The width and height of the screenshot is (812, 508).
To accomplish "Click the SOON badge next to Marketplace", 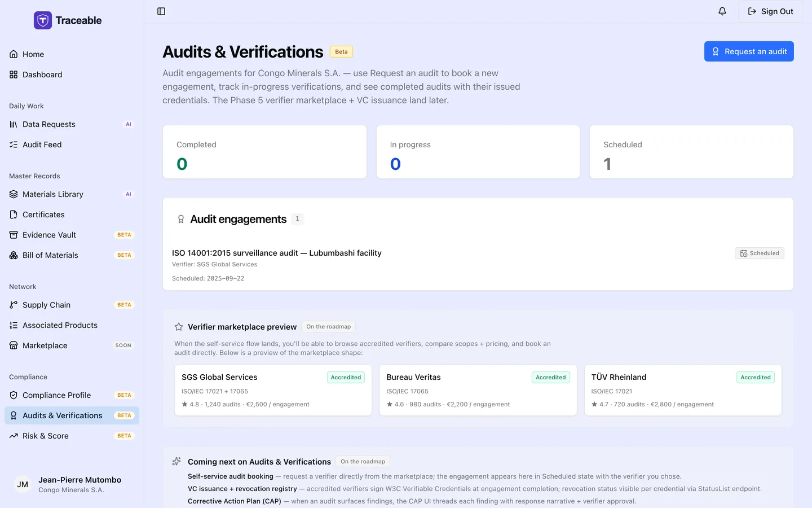I will point(123,345).
